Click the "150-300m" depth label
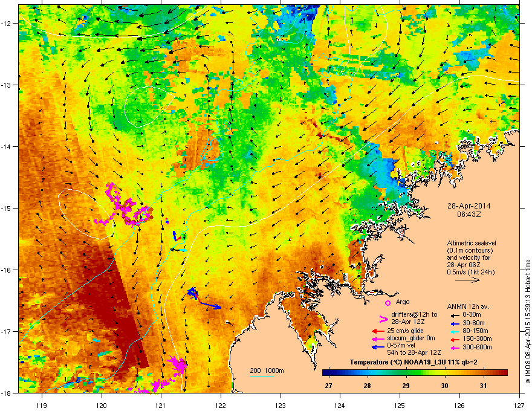 coord(477,338)
